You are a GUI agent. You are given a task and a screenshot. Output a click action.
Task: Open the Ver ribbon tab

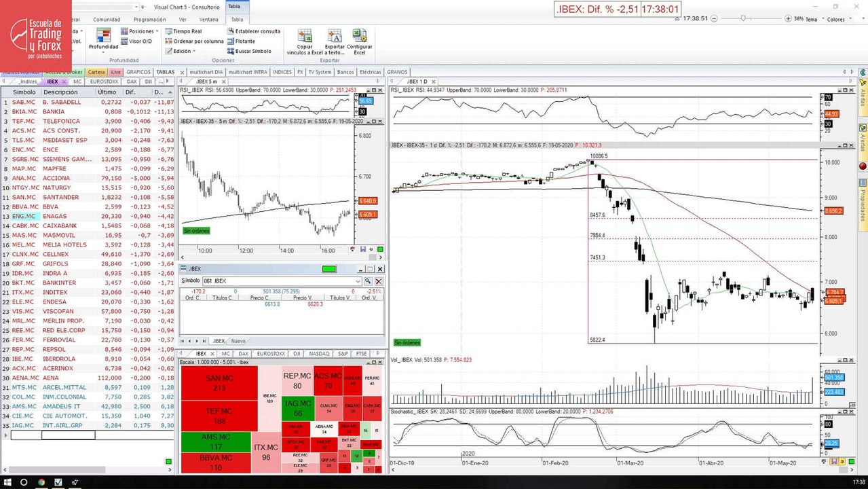coord(183,20)
